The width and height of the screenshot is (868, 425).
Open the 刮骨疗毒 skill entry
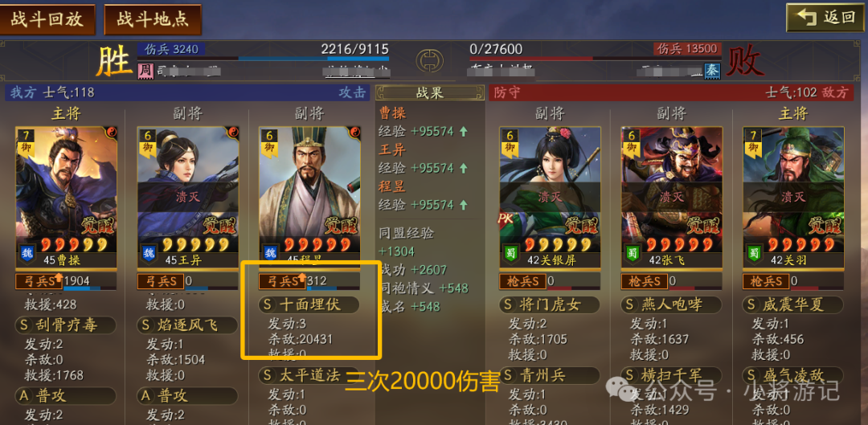66,325
